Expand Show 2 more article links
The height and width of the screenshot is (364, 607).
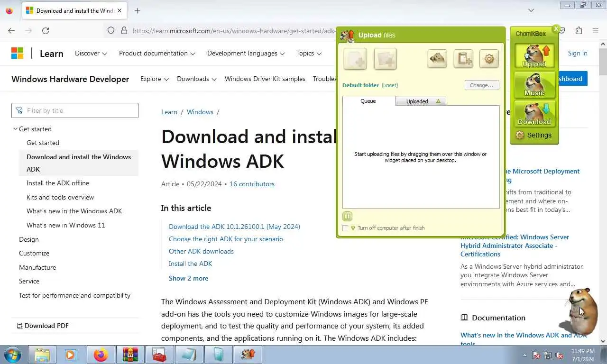[188, 278]
